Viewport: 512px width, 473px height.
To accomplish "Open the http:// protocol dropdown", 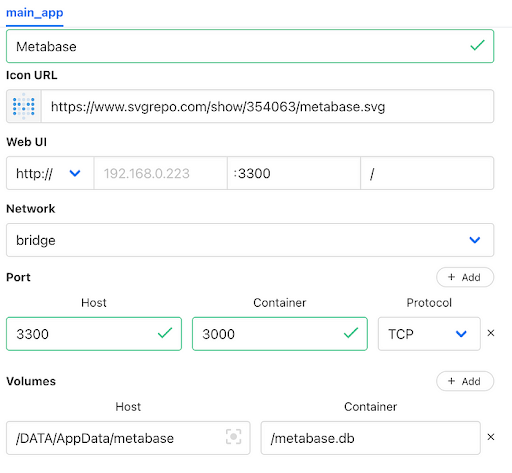I will [50, 173].
